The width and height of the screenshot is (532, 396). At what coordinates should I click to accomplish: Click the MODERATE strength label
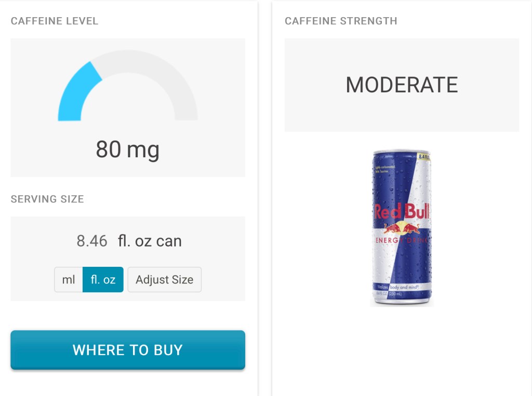[402, 85]
